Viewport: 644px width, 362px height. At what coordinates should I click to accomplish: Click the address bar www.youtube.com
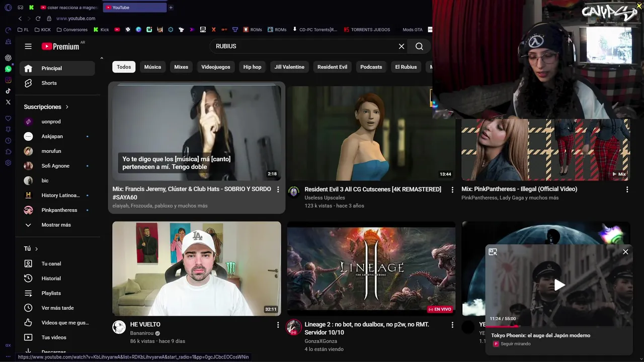pyautogui.click(x=75, y=19)
